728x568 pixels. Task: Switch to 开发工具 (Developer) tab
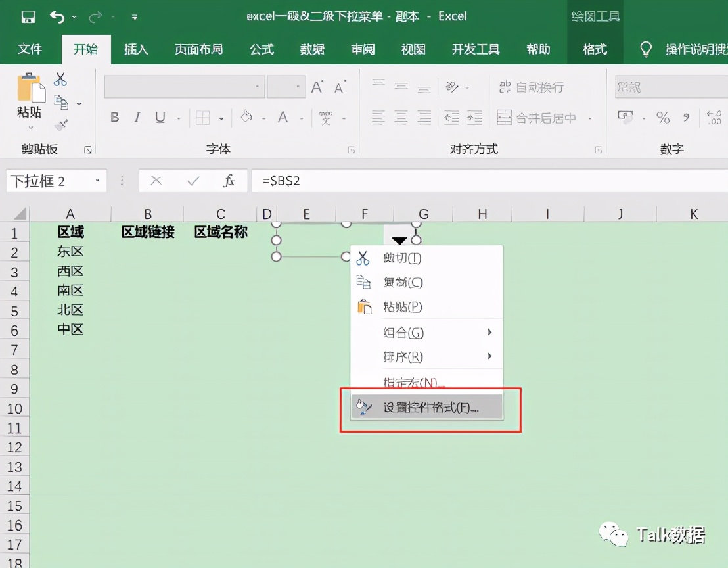pos(476,49)
